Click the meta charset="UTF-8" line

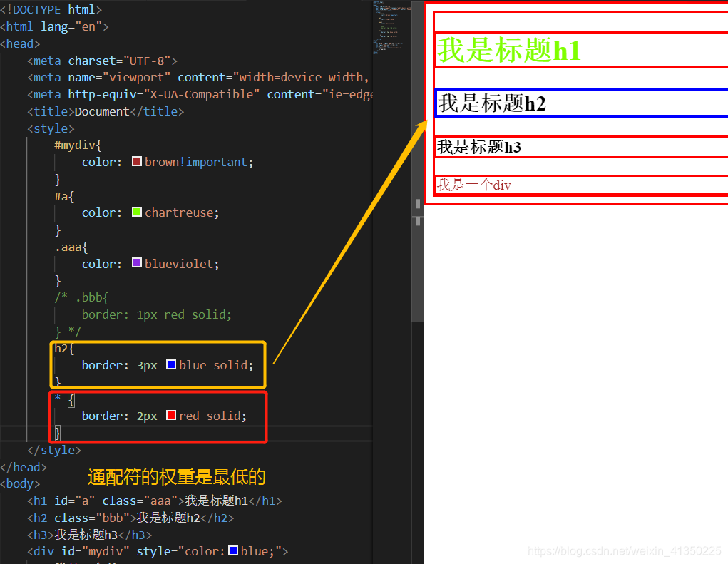click(x=102, y=61)
